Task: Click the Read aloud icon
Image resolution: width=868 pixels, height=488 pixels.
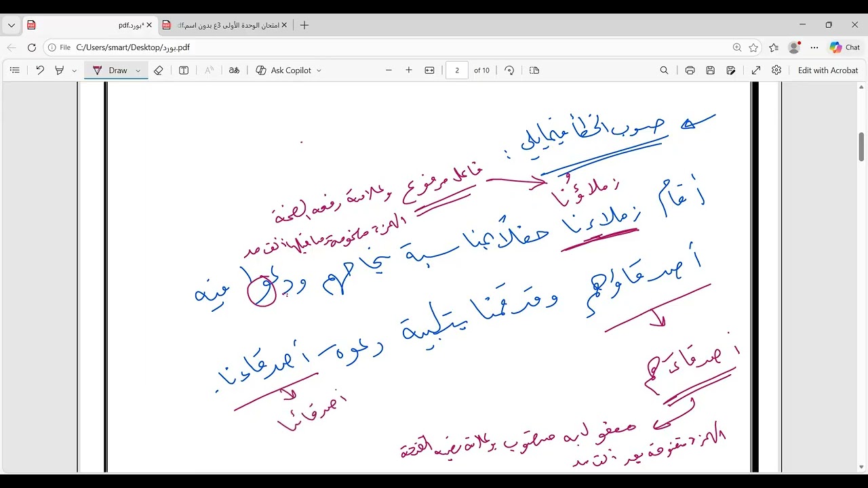Action: point(210,70)
